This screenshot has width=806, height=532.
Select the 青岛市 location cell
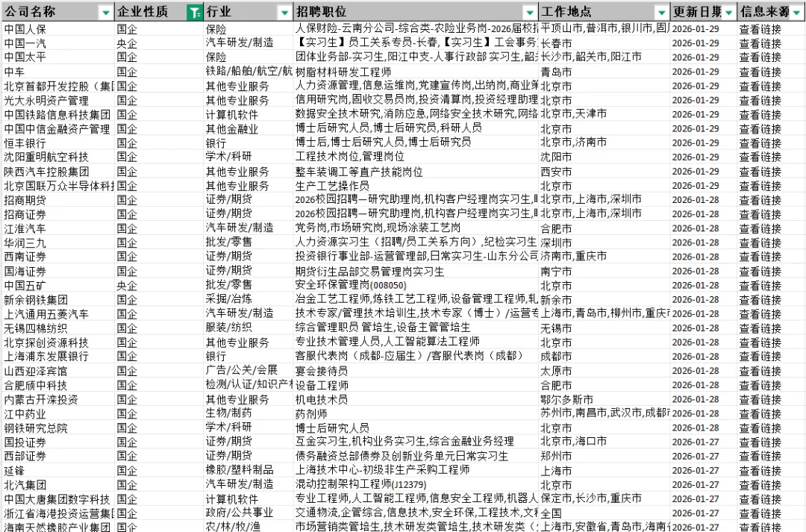(x=604, y=72)
